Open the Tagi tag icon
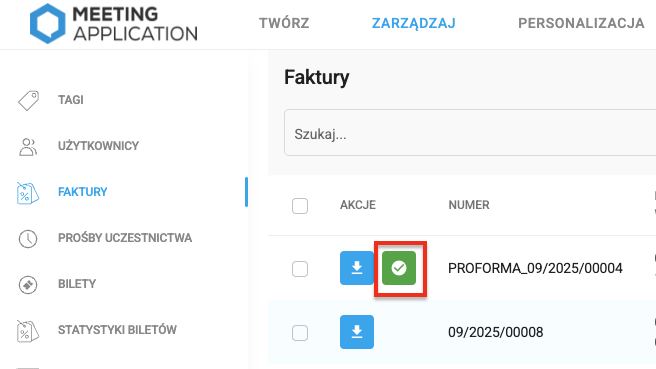 coord(28,100)
